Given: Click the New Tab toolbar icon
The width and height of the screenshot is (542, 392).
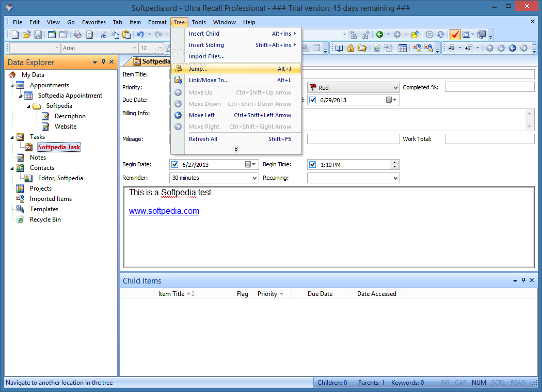Looking at the screenshot, I should pyautogui.click(x=52, y=35).
